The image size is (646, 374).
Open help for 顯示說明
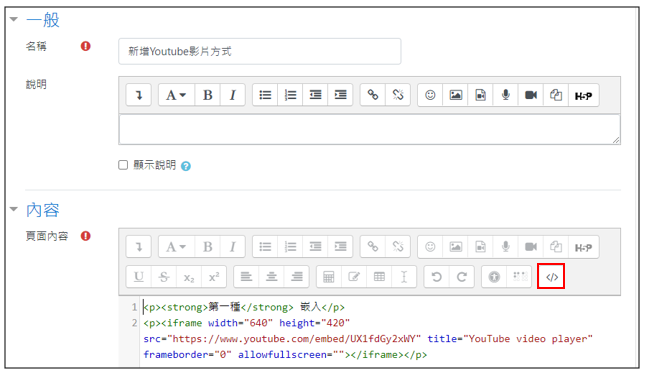point(186,166)
